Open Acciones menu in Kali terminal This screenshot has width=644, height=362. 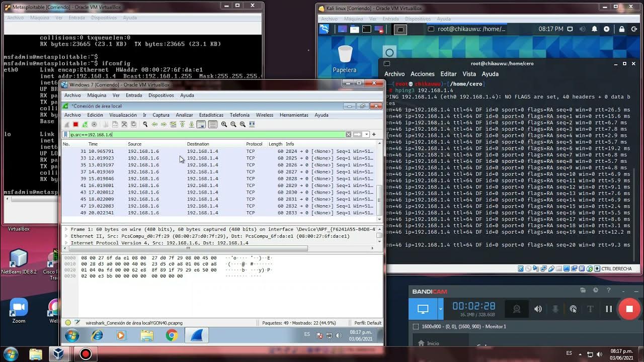coord(423,74)
